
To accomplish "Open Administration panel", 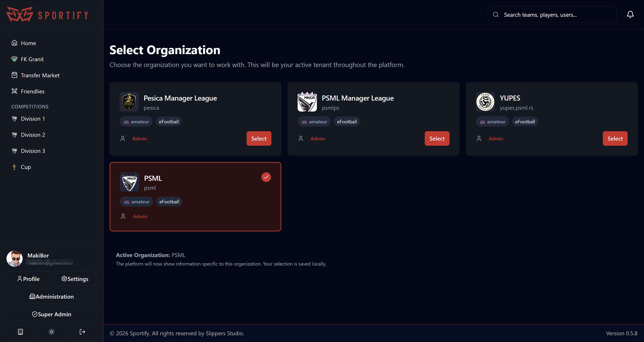I will (51, 297).
